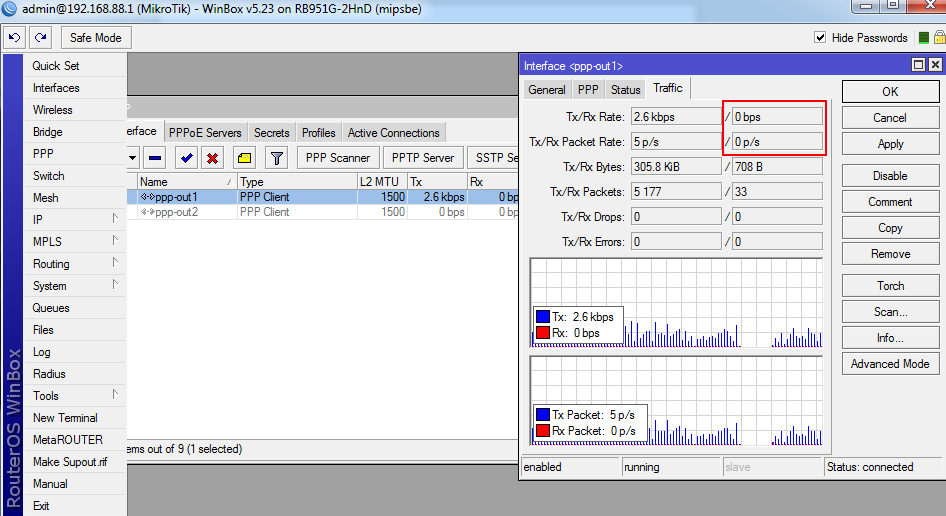Switch to the Secrets tab
Image resolution: width=946 pixels, height=516 pixels.
coord(271,133)
